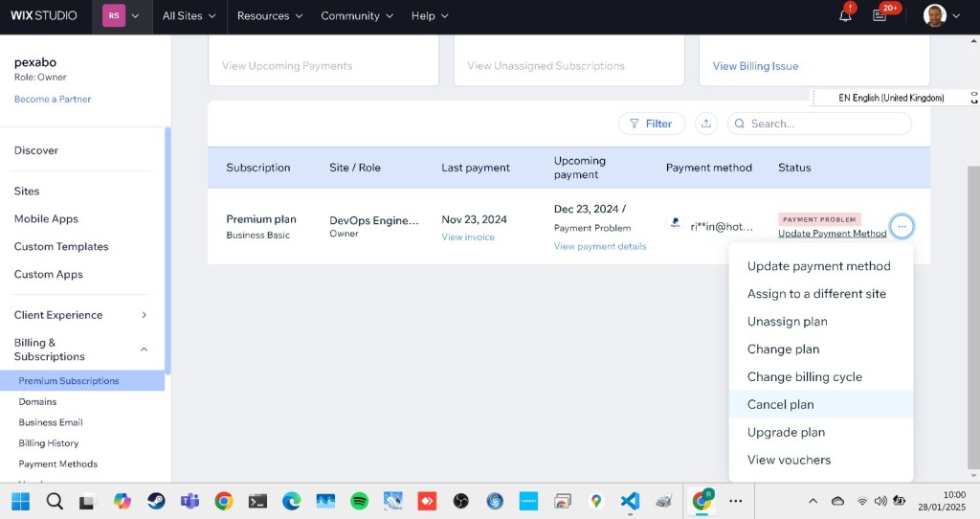Viewport: 980px width, 519px height.
Task: Choose Change billing cycle menu option
Action: pyautogui.click(x=821, y=376)
